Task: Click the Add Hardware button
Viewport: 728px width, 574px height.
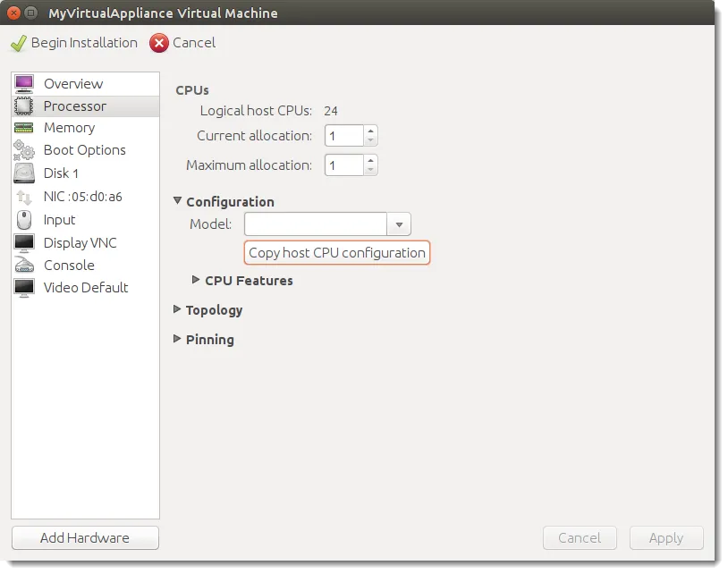Action: pos(85,538)
